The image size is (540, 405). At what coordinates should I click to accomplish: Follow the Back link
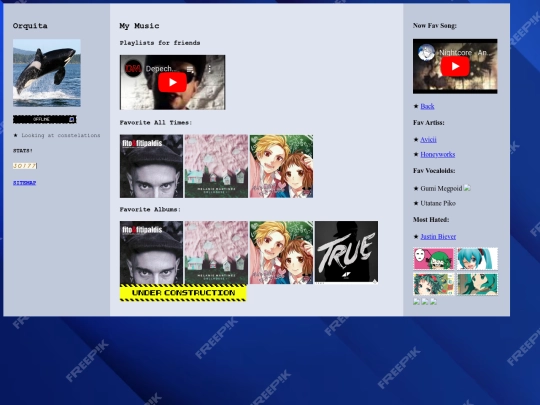[427, 106]
